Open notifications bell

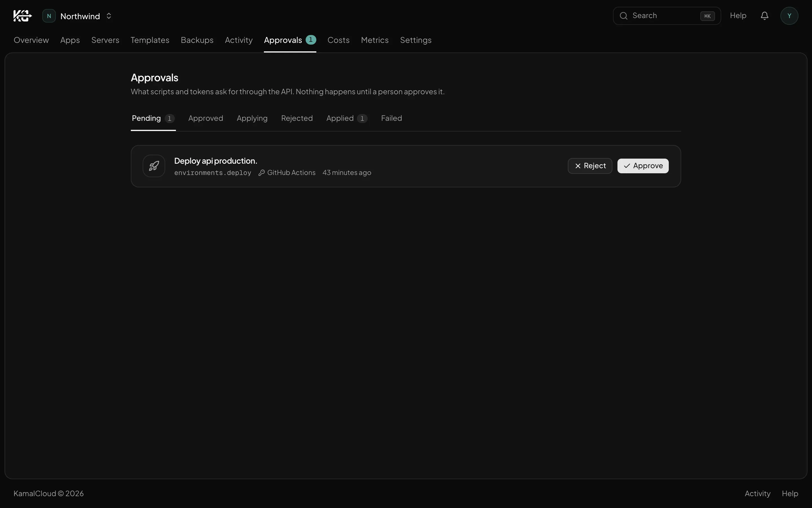pos(764,16)
